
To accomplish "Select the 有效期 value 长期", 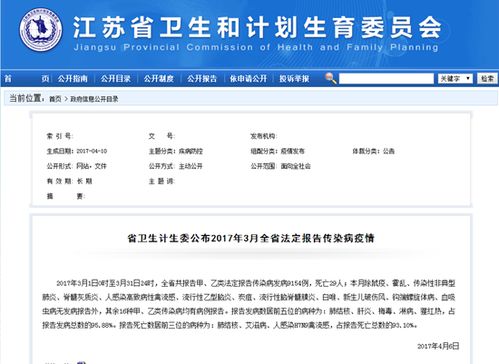I will pos(84,181).
